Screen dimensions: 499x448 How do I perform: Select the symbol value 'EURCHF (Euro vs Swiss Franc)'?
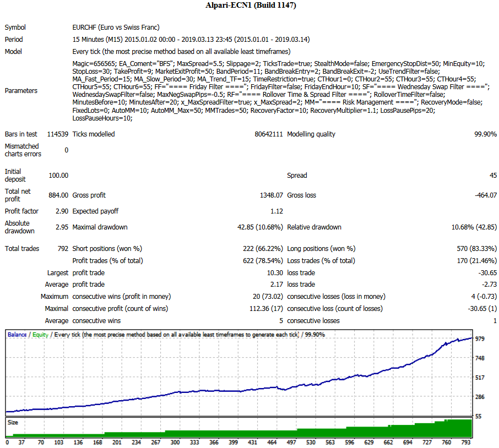(x=116, y=28)
